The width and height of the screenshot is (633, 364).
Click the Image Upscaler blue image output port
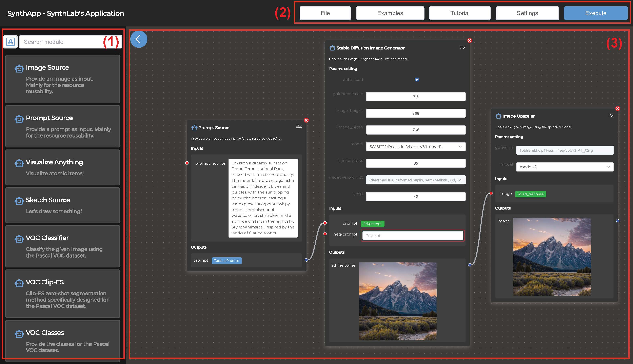(618, 221)
